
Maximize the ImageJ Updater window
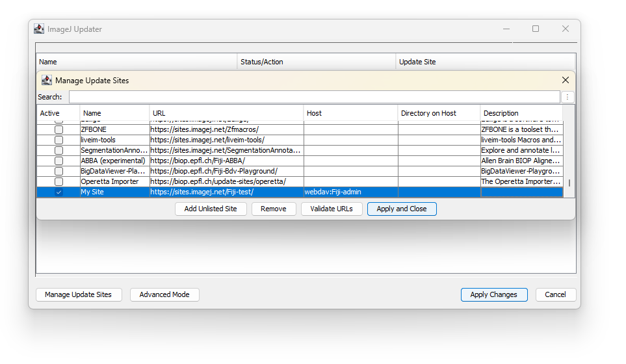[536, 29]
